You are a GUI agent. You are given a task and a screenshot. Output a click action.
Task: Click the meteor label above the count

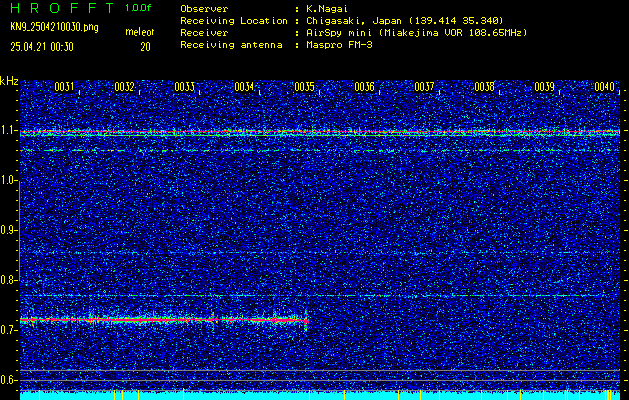click(140, 32)
